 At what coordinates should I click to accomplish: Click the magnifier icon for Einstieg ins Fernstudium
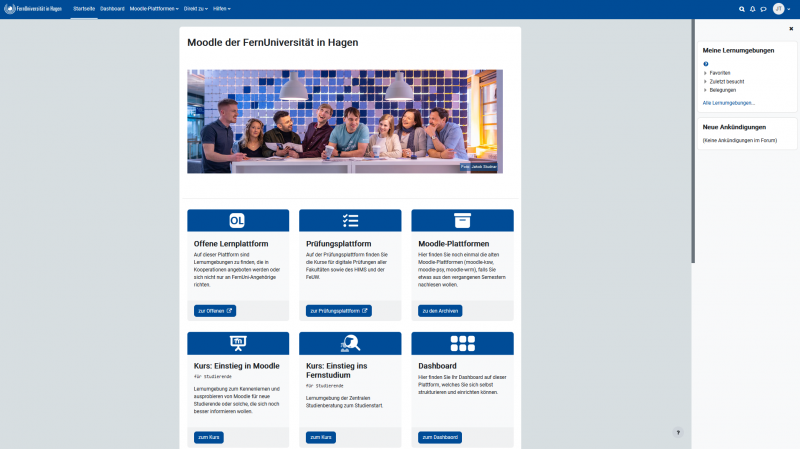click(x=351, y=343)
